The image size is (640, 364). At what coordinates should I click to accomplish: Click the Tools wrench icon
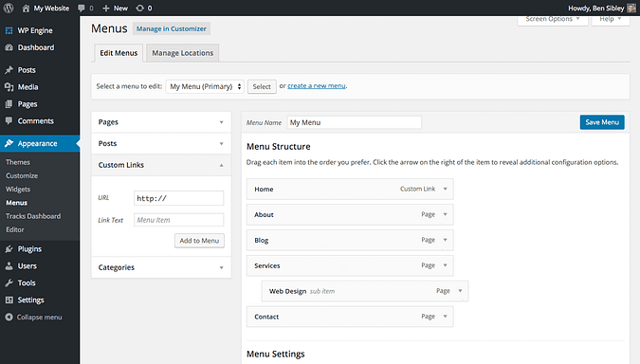pyautogui.click(x=9, y=282)
